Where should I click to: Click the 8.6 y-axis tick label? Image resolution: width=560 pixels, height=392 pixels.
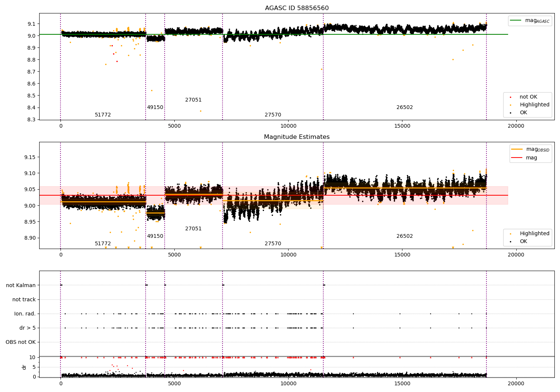[x=32, y=84]
